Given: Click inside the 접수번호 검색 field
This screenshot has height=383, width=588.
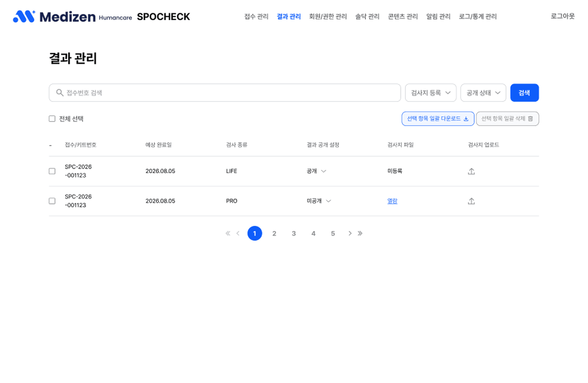Looking at the screenshot, I should [x=225, y=93].
